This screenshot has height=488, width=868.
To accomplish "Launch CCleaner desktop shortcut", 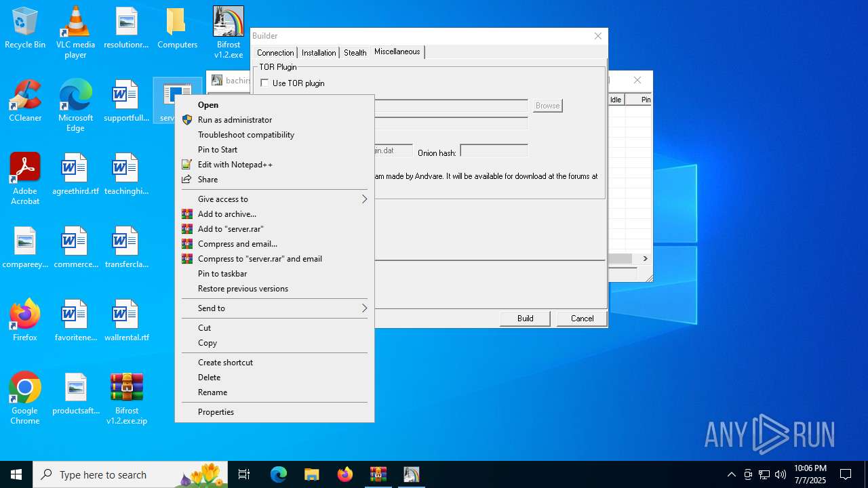I will tap(25, 102).
